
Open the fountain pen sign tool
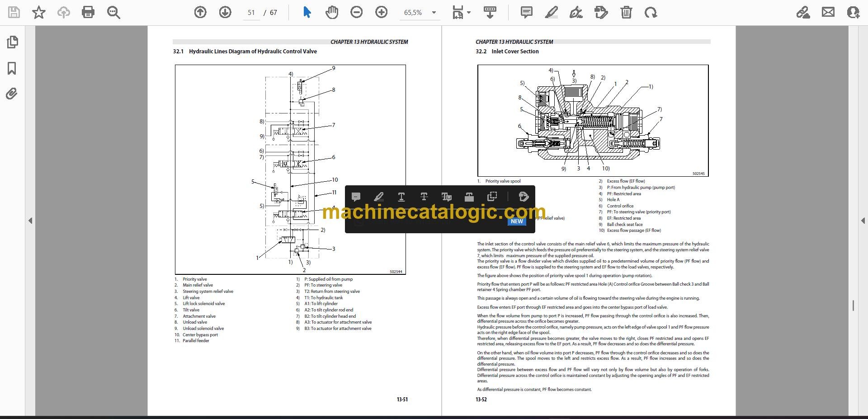click(576, 13)
